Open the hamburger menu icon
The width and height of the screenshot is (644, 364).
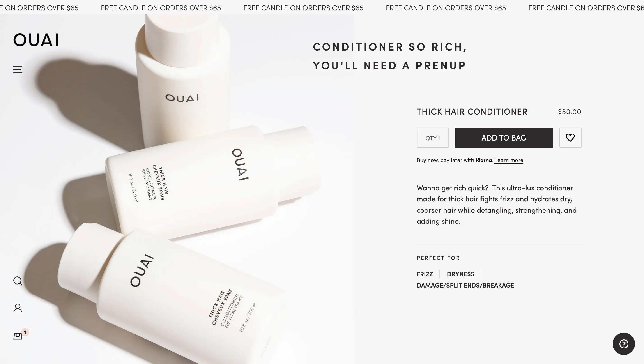18,70
